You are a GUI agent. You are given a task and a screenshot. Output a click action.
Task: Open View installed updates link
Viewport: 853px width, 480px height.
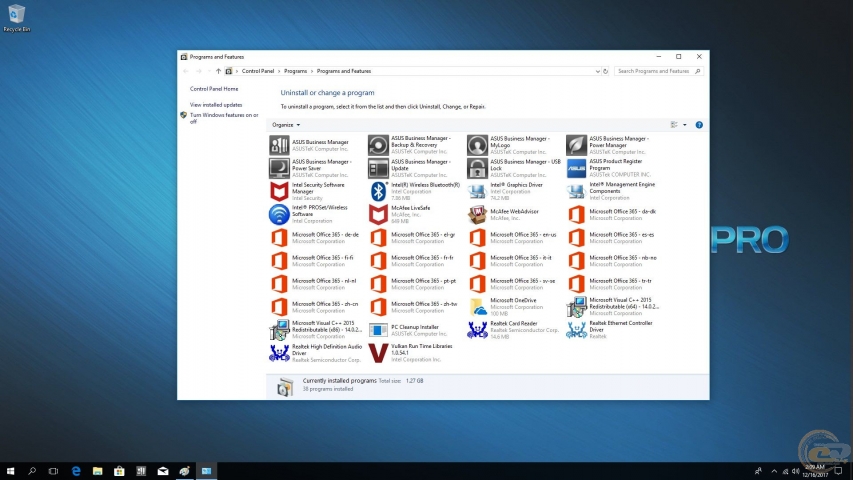pyautogui.click(x=216, y=105)
